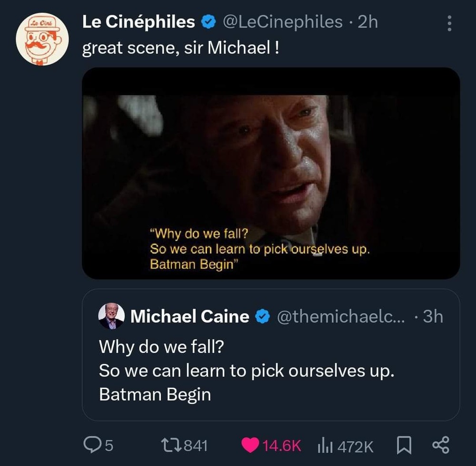Click Le Cinéphiles verified badge
The width and height of the screenshot is (476, 466).
coord(208,22)
